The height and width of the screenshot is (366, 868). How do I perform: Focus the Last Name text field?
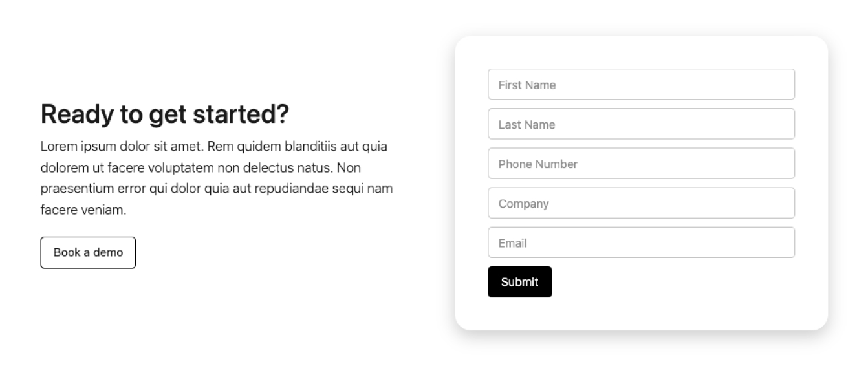click(641, 124)
